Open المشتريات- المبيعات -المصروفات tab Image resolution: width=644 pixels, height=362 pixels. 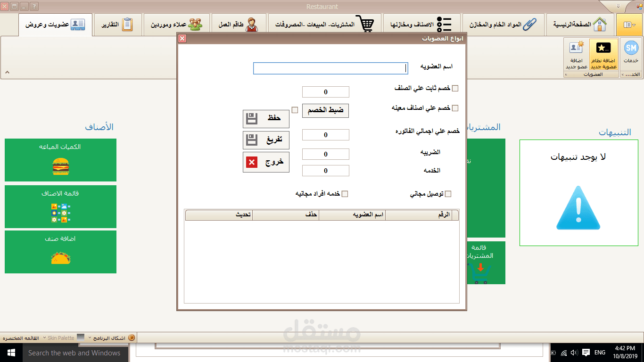[x=325, y=25]
